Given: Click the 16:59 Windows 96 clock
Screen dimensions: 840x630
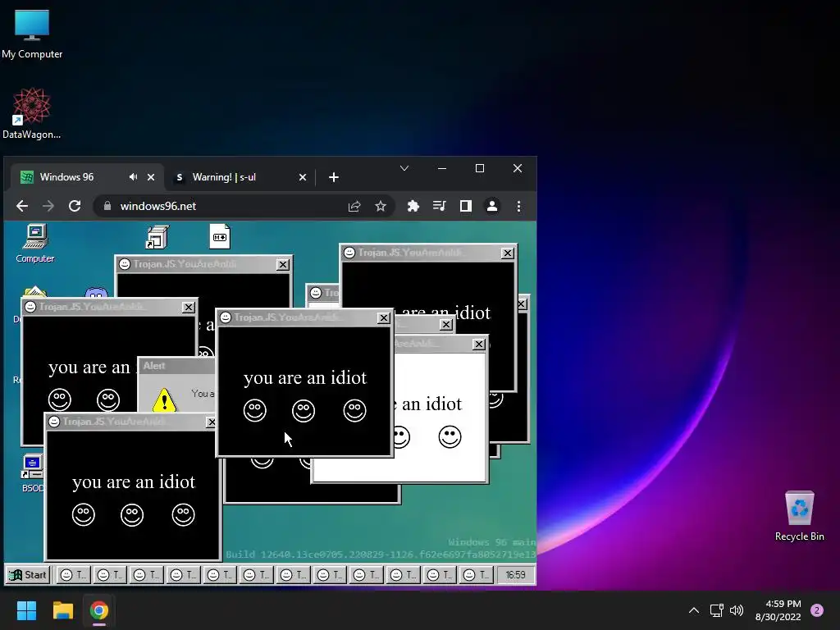Looking at the screenshot, I should [515, 575].
